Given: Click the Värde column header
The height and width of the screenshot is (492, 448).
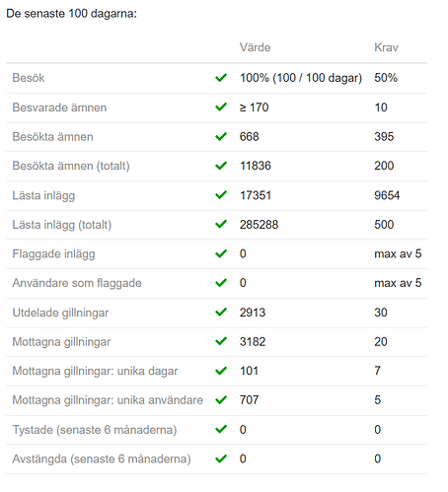Looking at the screenshot, I should 255,47.
